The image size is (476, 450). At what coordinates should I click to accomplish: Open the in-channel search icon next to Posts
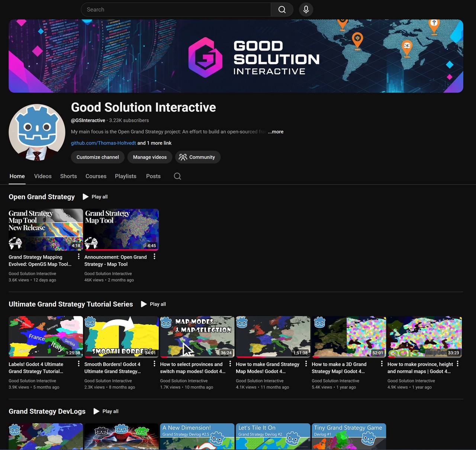(x=177, y=176)
